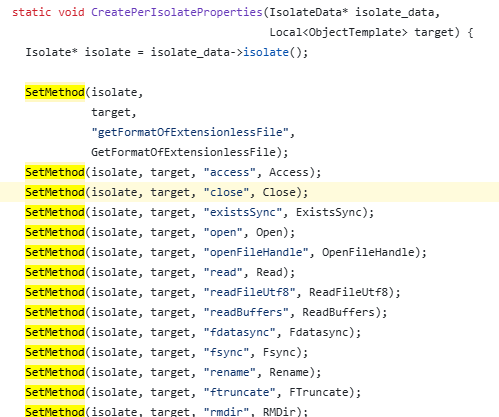This screenshot has height=417, width=499.
Task: Click the FTruncate function argument
Action: (x=319, y=392)
